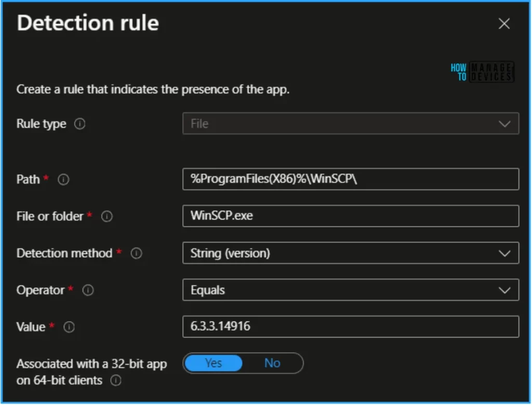The height and width of the screenshot is (405, 532).
Task: Open the Rule type dropdown showing File
Action: tap(351, 124)
